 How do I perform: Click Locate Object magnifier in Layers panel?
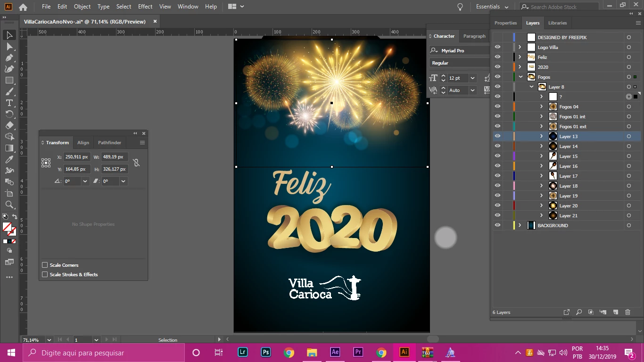(578, 312)
